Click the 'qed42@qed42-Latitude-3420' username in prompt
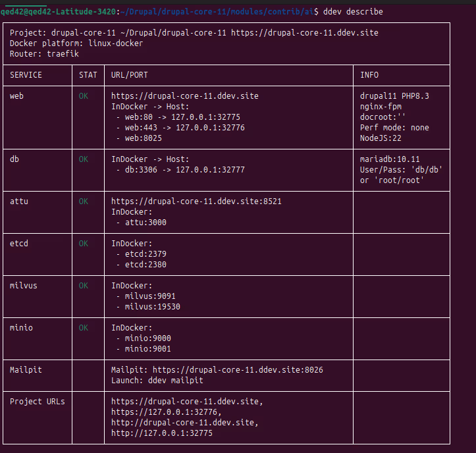Viewport: 476px width, 453px height. tap(58, 12)
